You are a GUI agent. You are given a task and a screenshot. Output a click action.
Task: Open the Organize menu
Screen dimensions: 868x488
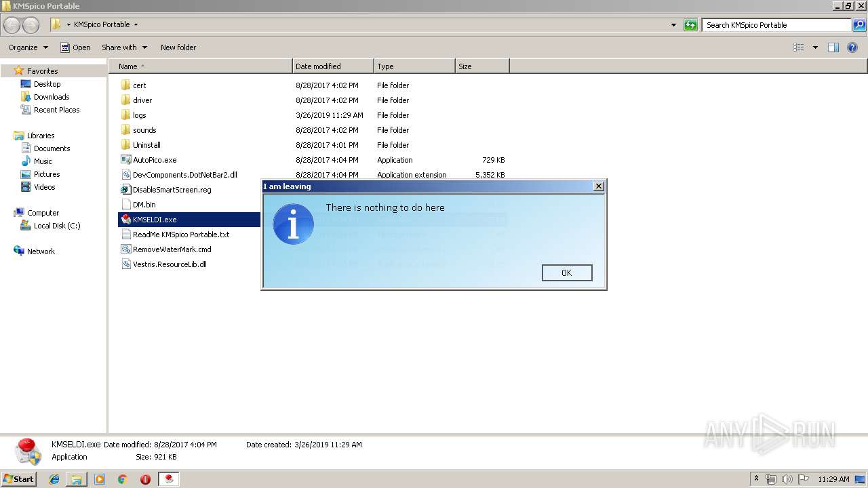[x=28, y=47]
